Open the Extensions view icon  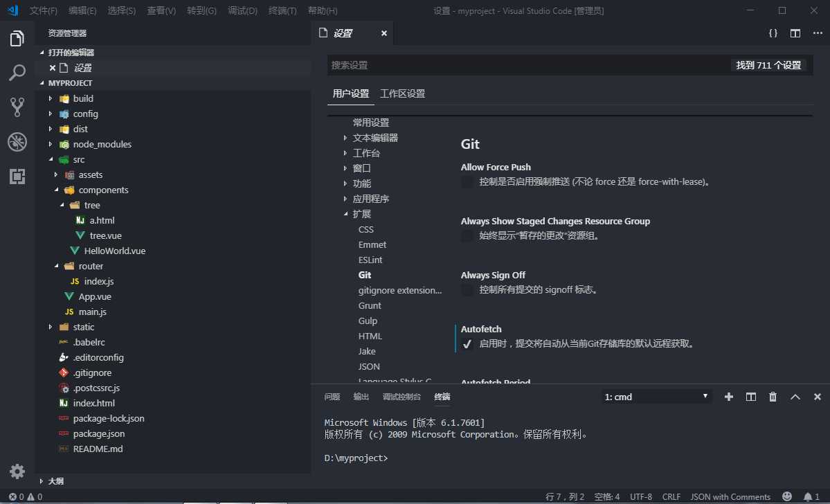click(x=17, y=177)
